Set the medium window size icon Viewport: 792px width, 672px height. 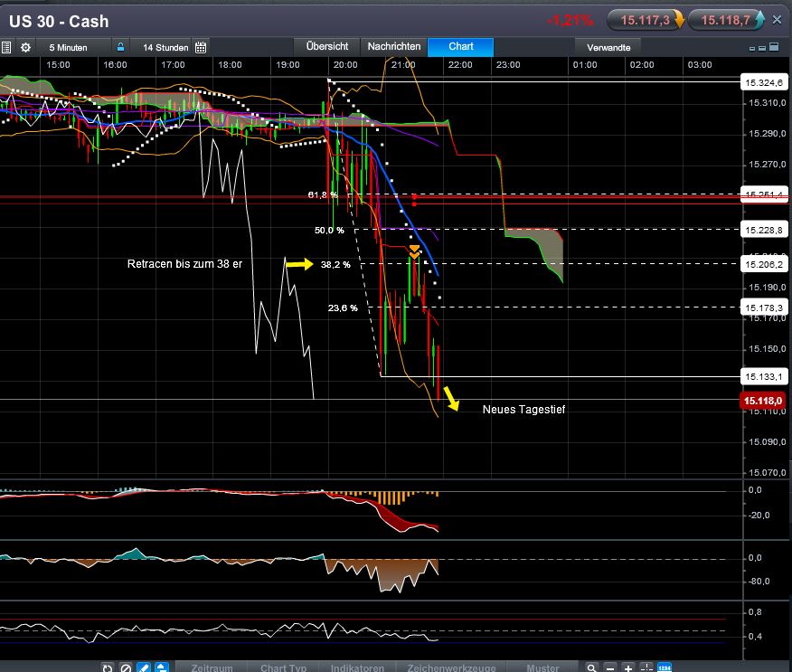[761, 48]
